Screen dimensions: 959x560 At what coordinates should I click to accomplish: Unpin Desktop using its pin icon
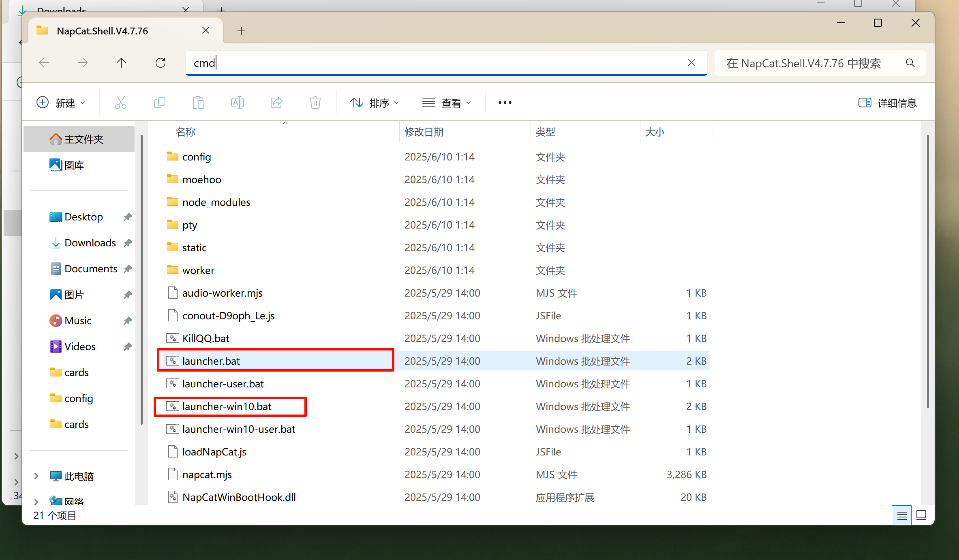128,217
